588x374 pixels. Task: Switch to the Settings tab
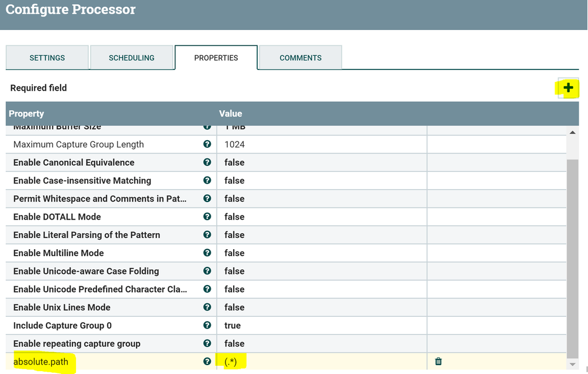coord(47,58)
